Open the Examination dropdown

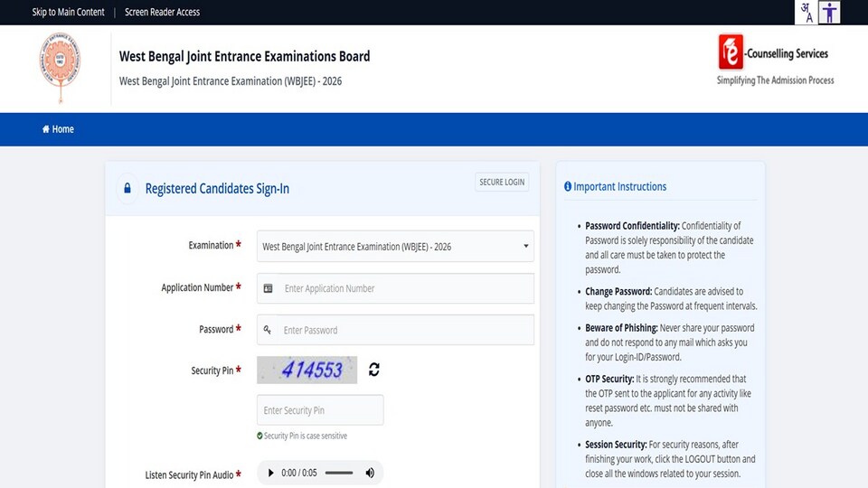(x=395, y=246)
